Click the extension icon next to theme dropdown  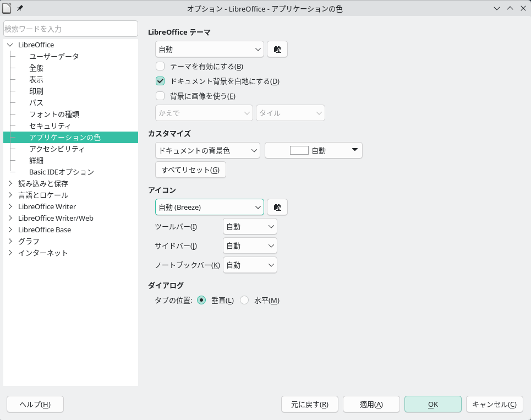(x=277, y=50)
